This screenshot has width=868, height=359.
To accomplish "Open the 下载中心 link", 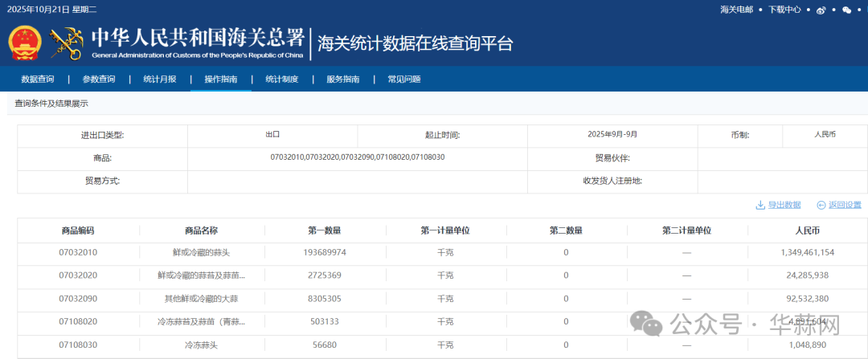I will point(784,10).
